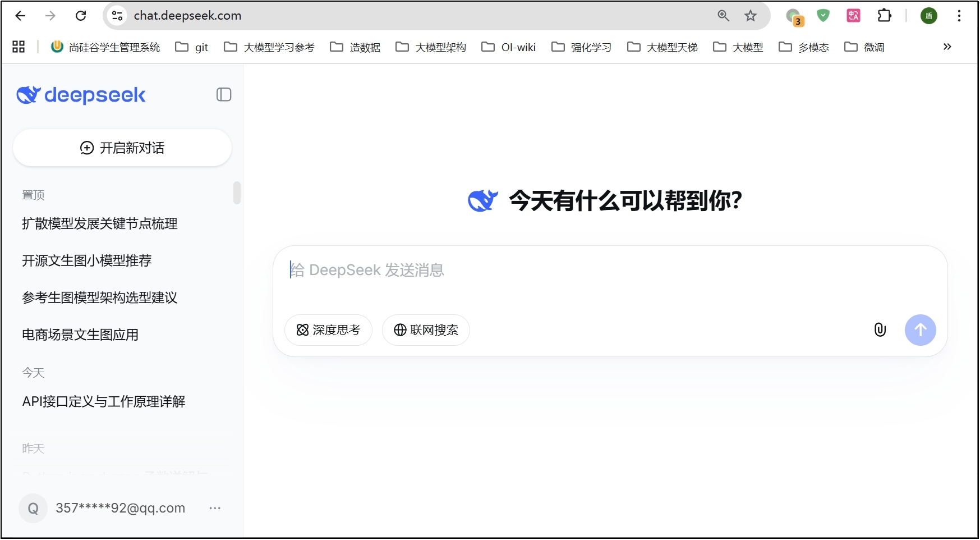The width and height of the screenshot is (980, 540).
Task: Click the 今天 section label
Action: pyautogui.click(x=33, y=373)
